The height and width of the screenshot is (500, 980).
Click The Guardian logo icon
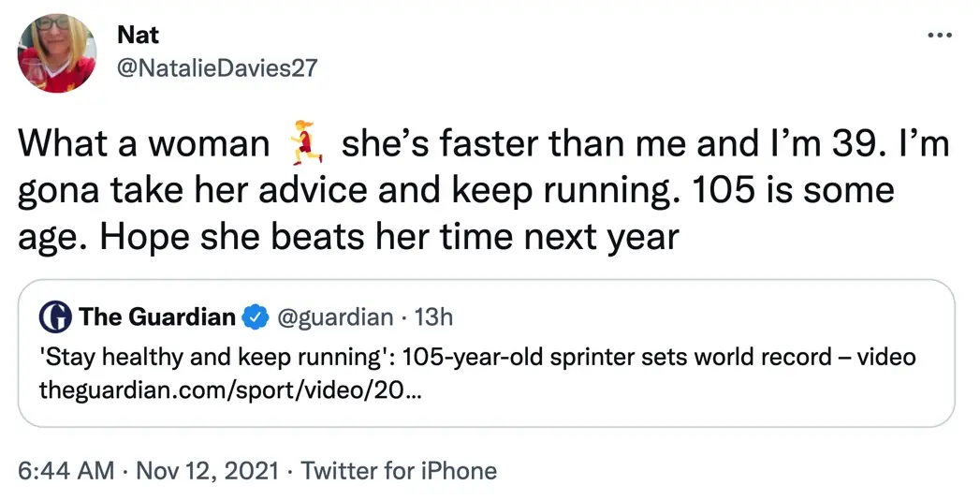(x=56, y=317)
